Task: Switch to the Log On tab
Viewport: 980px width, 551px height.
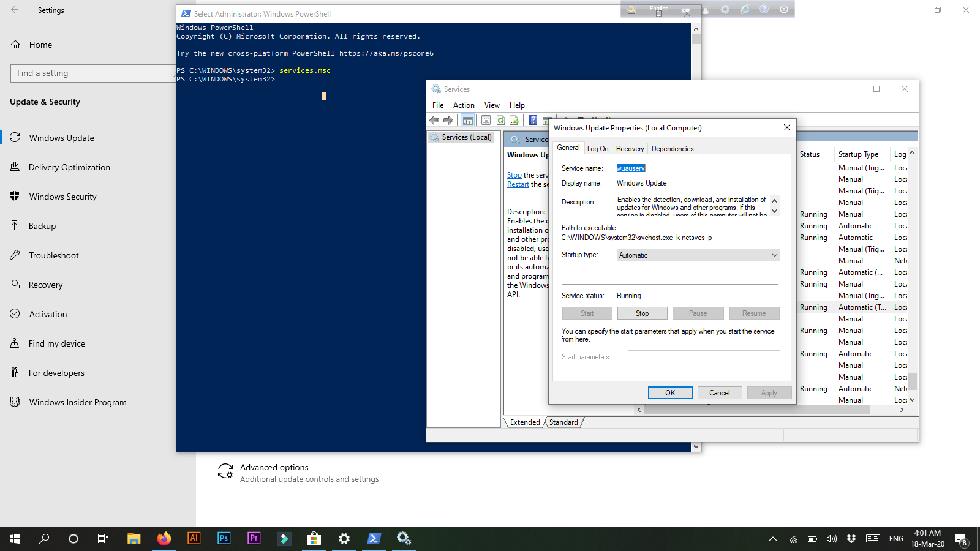Action: (x=598, y=149)
